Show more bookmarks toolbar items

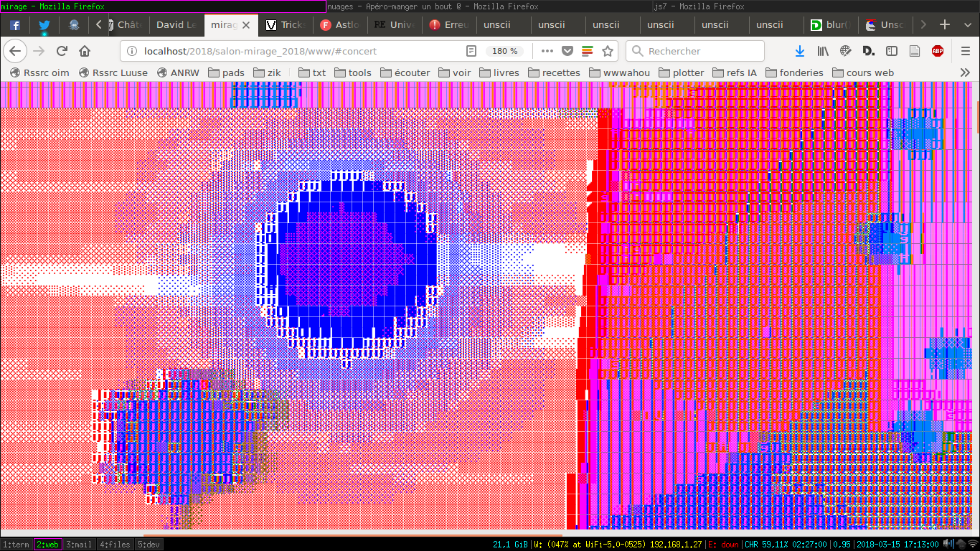coord(965,72)
